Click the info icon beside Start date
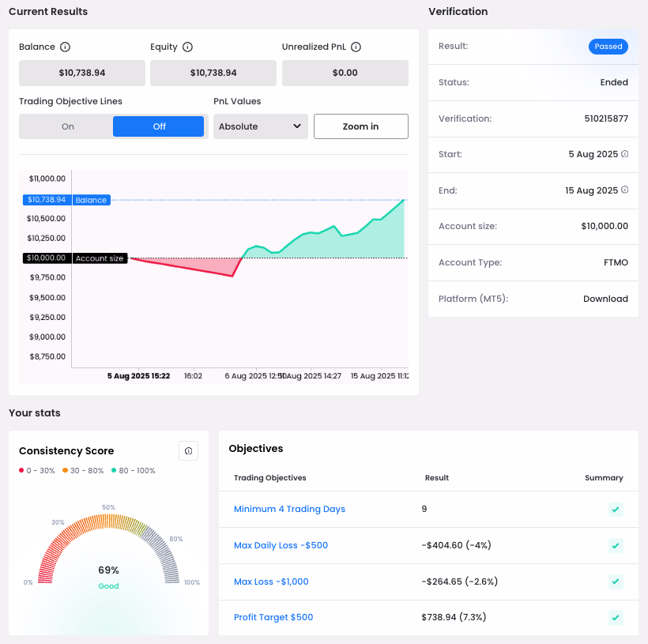648x644 pixels. pyautogui.click(x=625, y=154)
